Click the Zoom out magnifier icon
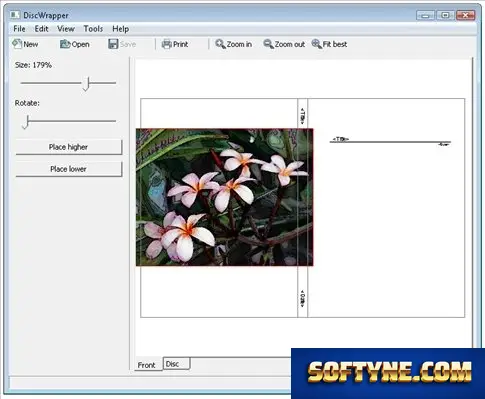This screenshot has width=485, height=399. [x=268, y=44]
